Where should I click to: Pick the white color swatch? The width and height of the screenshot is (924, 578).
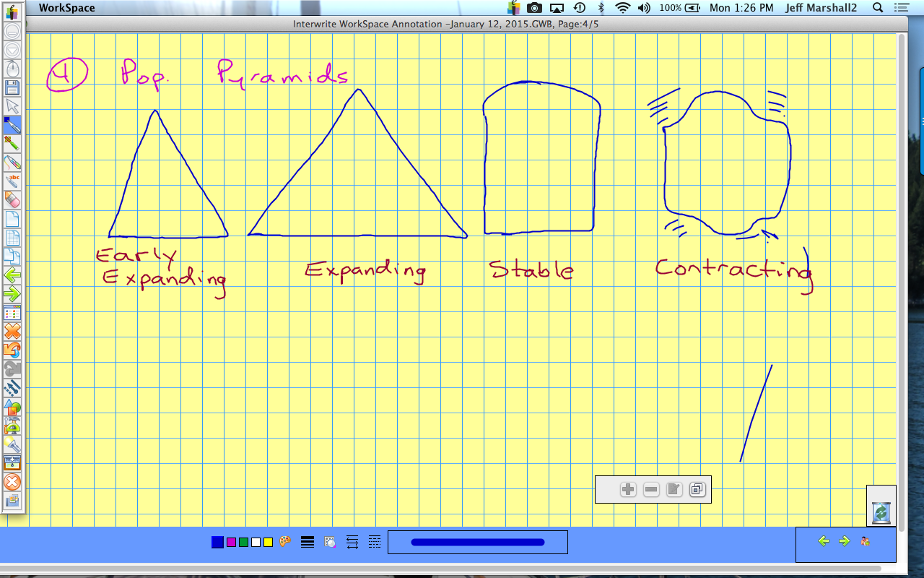(x=256, y=543)
